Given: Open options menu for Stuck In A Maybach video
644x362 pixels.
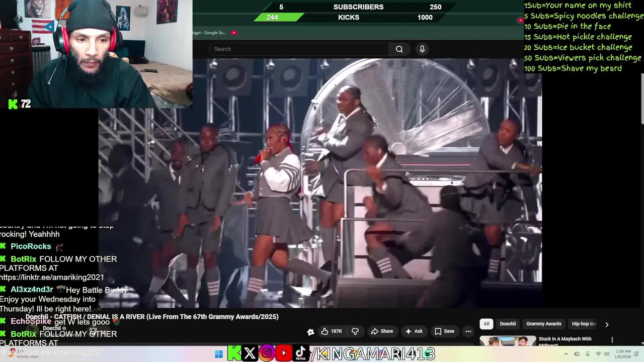Looking at the screenshot, I should [x=612, y=340].
